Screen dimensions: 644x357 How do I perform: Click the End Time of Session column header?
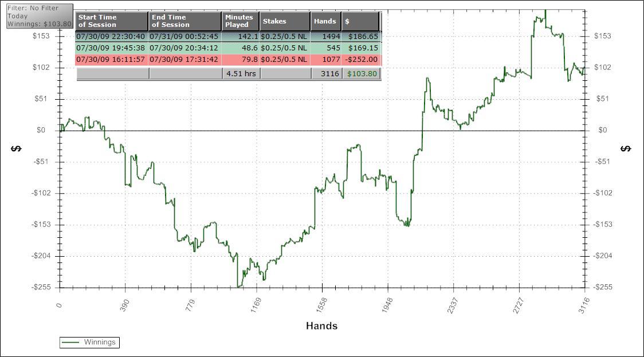click(x=185, y=21)
